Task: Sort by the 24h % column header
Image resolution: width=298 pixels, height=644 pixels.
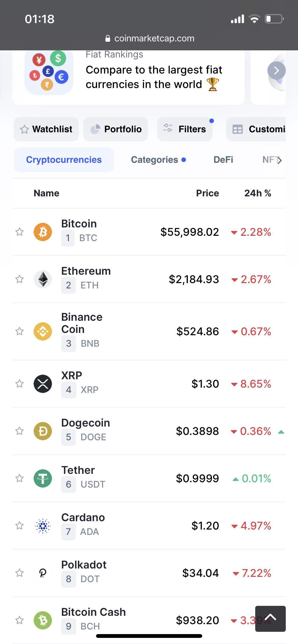Action: point(258,193)
